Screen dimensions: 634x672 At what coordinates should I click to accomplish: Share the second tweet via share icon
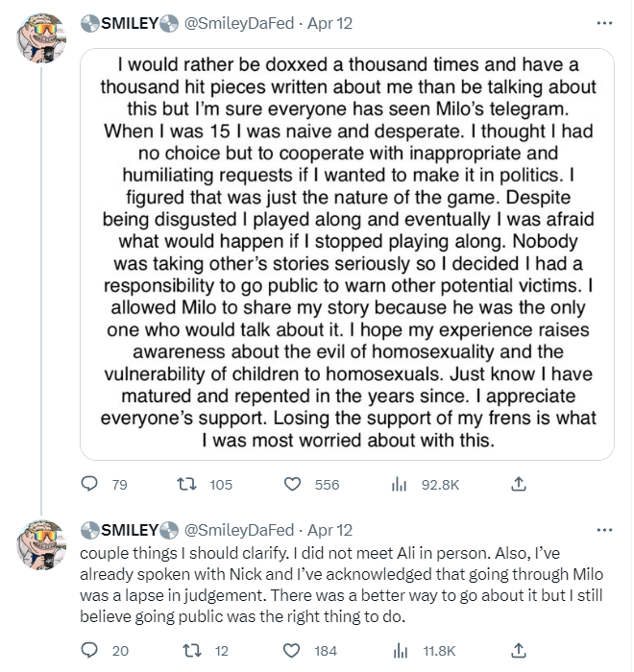[519, 650]
